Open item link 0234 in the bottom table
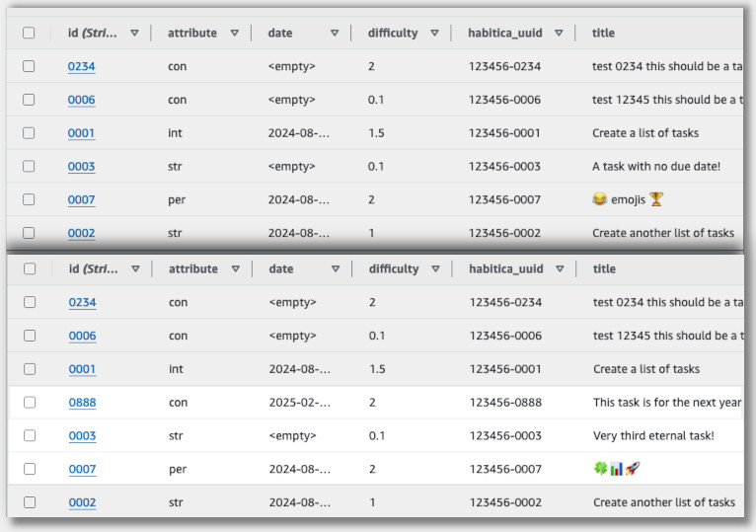The image size is (756, 532). 83,302
